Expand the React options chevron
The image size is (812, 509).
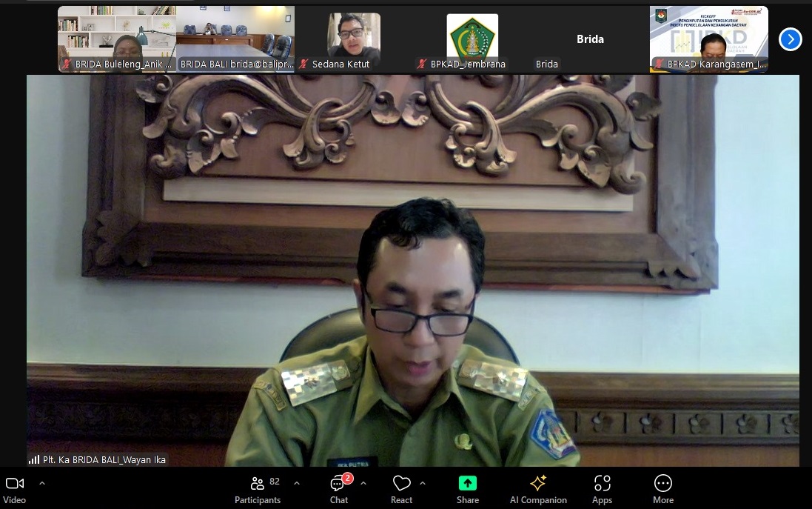click(423, 484)
